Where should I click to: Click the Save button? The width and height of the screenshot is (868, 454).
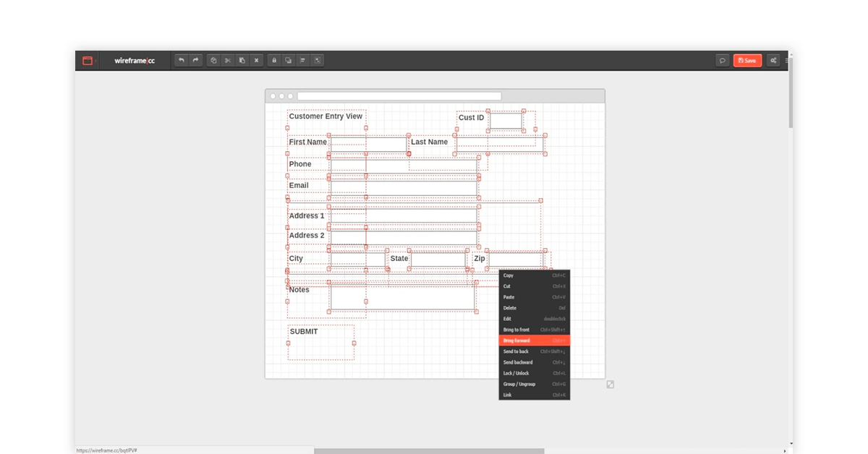click(747, 60)
